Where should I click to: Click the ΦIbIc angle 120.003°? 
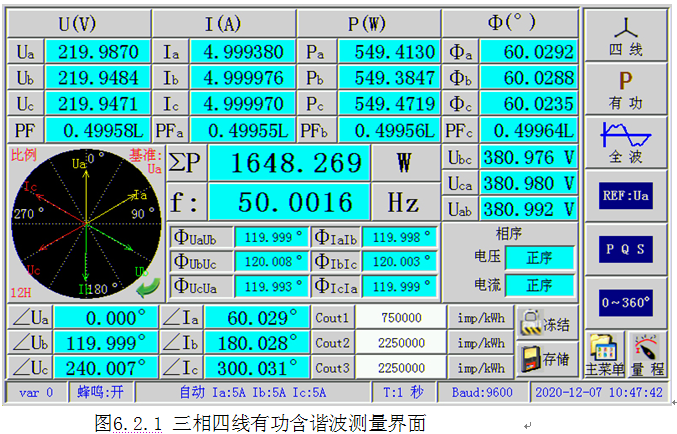tap(400, 262)
